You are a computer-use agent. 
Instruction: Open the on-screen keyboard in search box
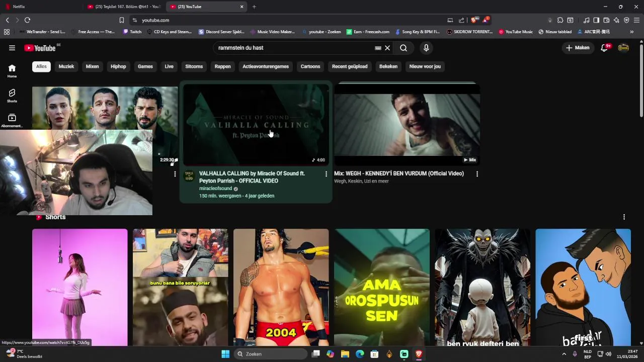(378, 48)
